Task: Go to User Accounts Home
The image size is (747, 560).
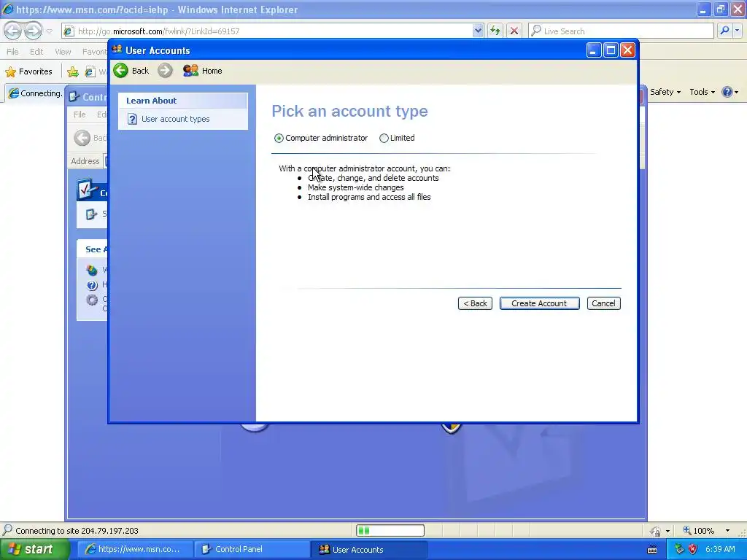Action: tap(203, 71)
